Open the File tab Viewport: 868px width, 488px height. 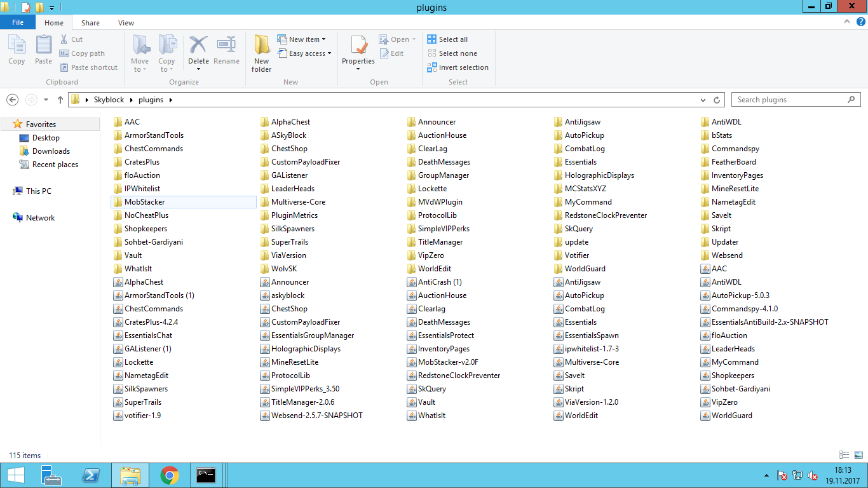18,22
